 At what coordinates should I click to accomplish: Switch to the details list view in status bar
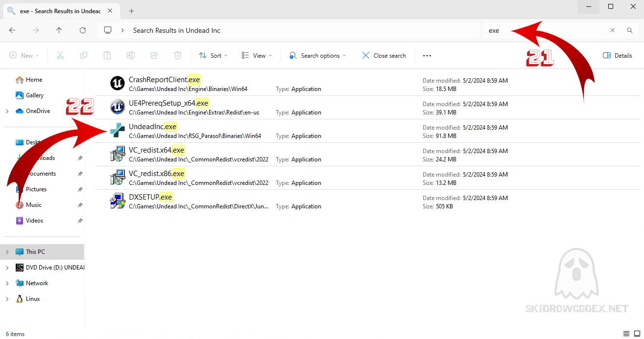pyautogui.click(x=626, y=334)
